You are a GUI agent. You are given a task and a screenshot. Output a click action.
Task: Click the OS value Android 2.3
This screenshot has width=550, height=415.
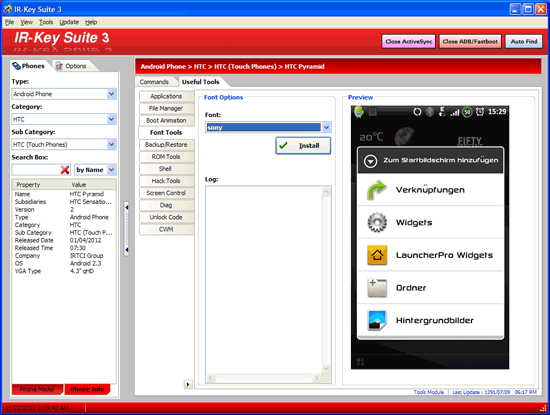pos(86,263)
